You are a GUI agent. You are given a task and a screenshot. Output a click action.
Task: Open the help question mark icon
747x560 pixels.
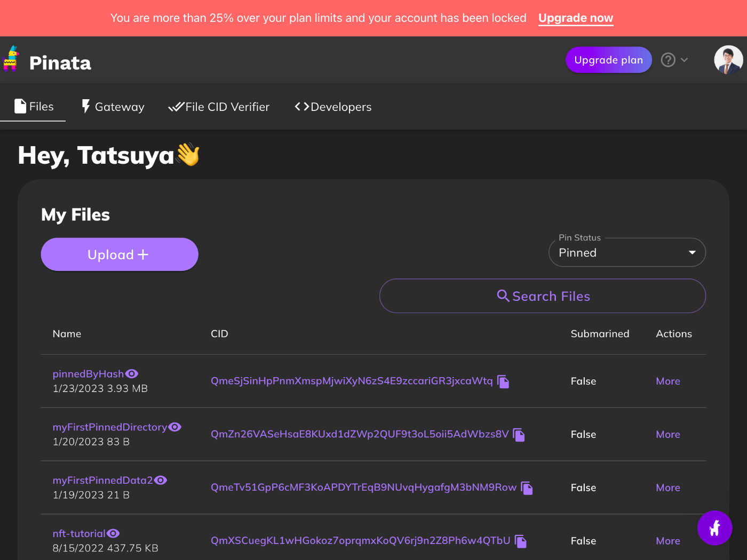click(668, 60)
